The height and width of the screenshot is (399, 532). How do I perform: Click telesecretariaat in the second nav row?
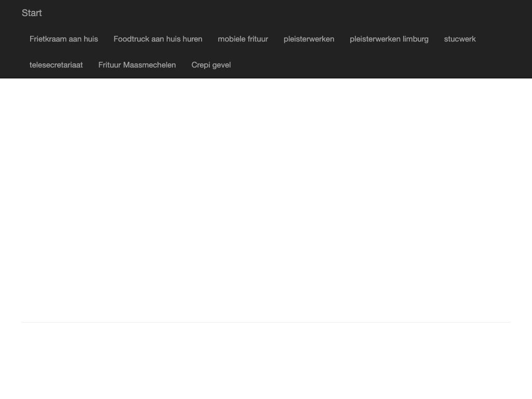pyautogui.click(x=56, y=65)
